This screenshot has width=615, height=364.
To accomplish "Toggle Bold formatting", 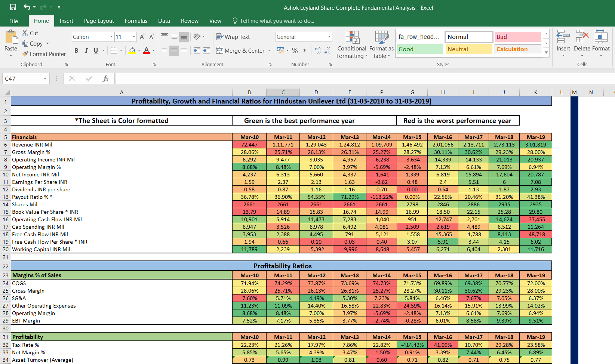I will 76,50.
